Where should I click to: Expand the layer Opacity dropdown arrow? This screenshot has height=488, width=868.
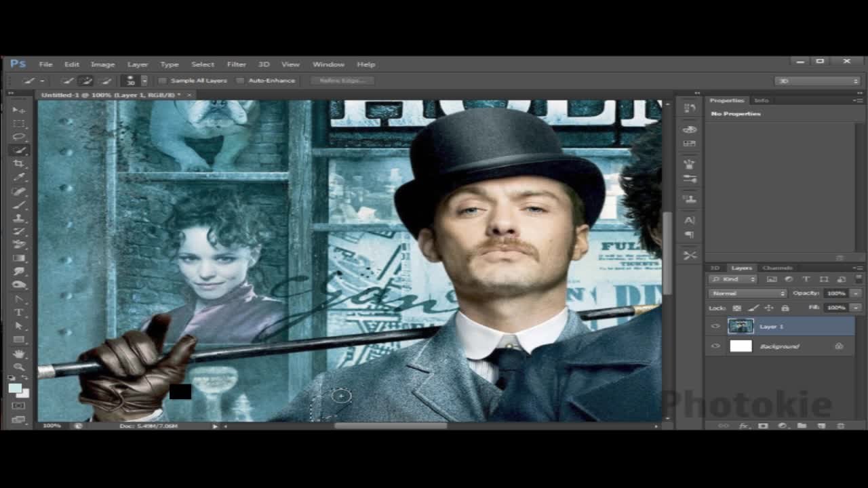[x=856, y=293]
